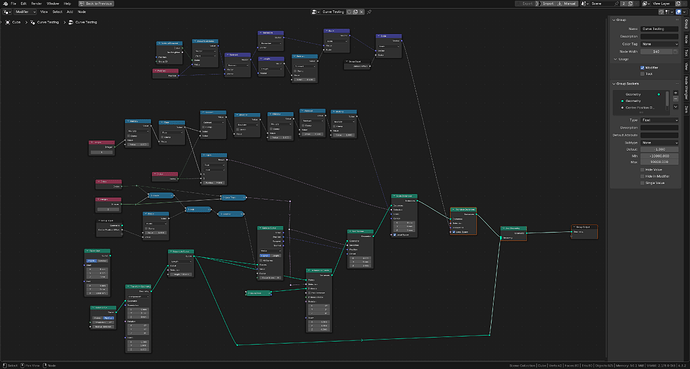Image resolution: width=690 pixels, height=369 pixels.
Task: Open the Color Tag dropdown
Action: [659, 44]
